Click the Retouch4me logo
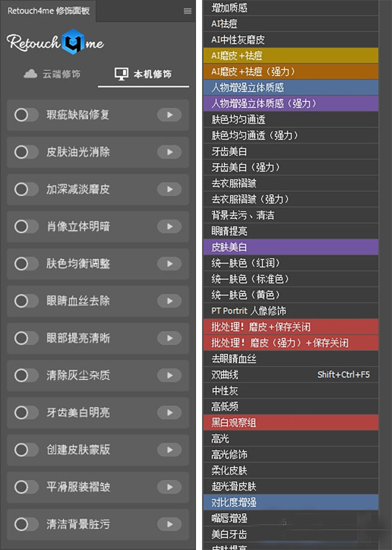392x550 pixels. click(55, 43)
